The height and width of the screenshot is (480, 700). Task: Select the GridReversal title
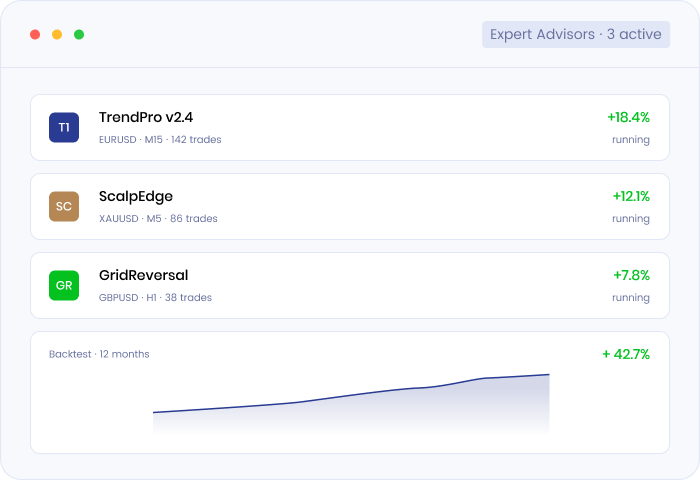143,275
